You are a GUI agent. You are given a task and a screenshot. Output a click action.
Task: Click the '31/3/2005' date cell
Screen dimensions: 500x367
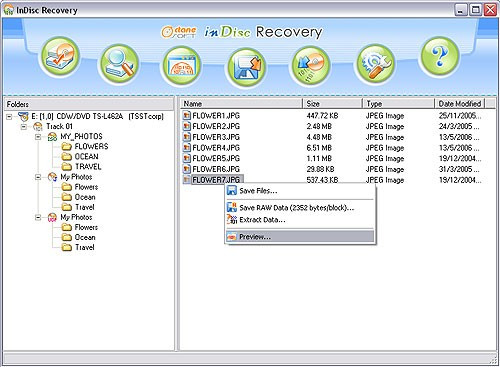[x=460, y=169]
